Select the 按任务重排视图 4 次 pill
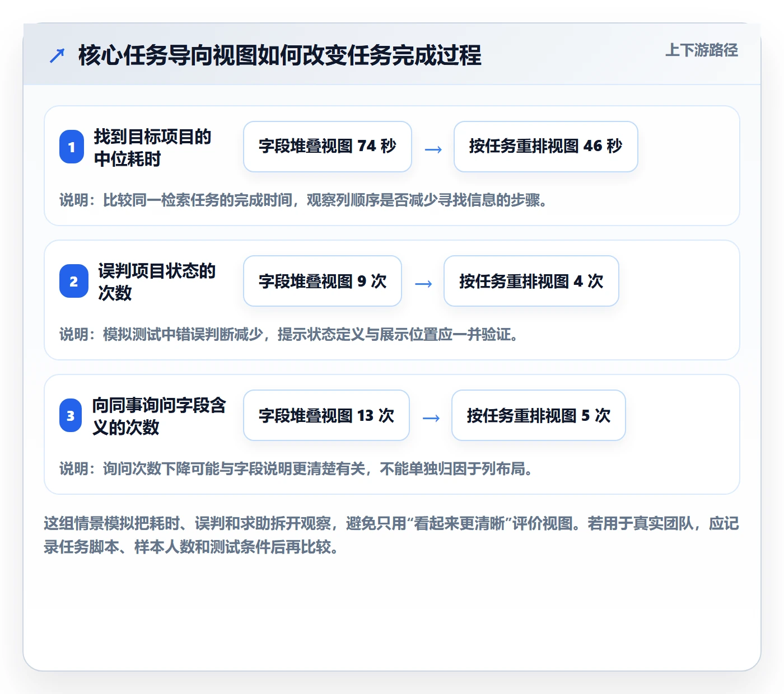The width and height of the screenshot is (784, 694). pos(531,281)
